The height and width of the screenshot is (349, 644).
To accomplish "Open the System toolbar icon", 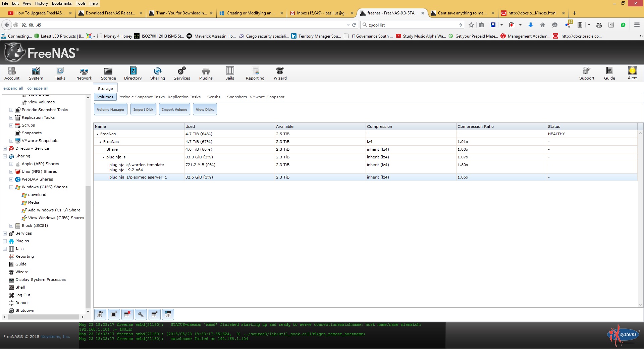I will tap(36, 73).
